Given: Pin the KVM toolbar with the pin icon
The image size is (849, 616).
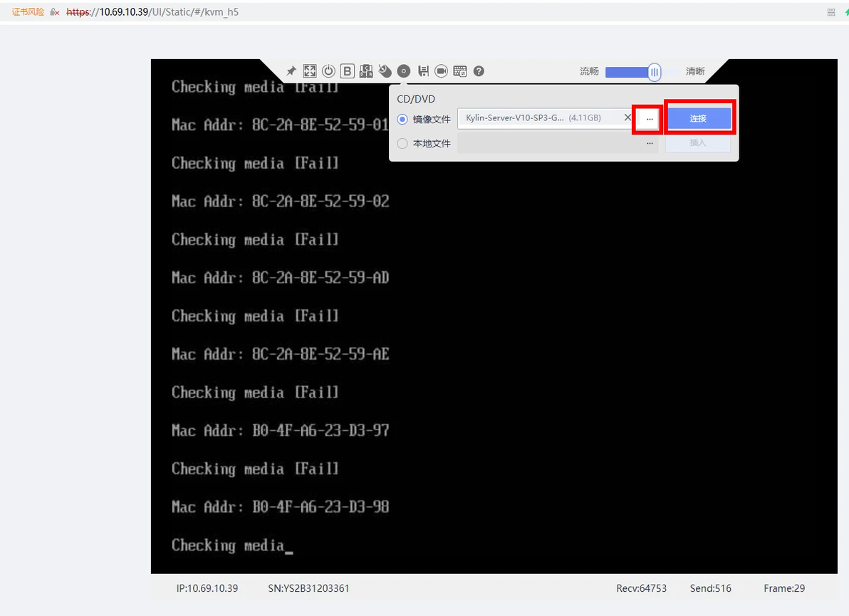Looking at the screenshot, I should [x=291, y=71].
